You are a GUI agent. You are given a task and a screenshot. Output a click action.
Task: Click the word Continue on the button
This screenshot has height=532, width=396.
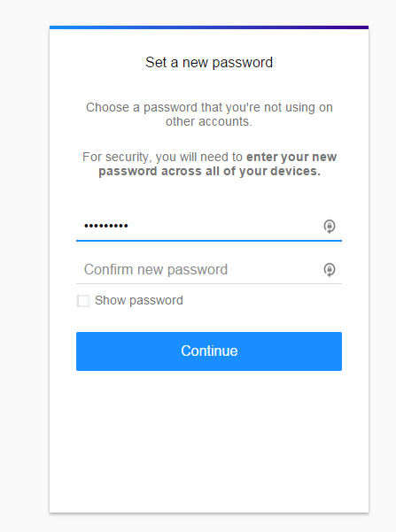[x=209, y=351]
